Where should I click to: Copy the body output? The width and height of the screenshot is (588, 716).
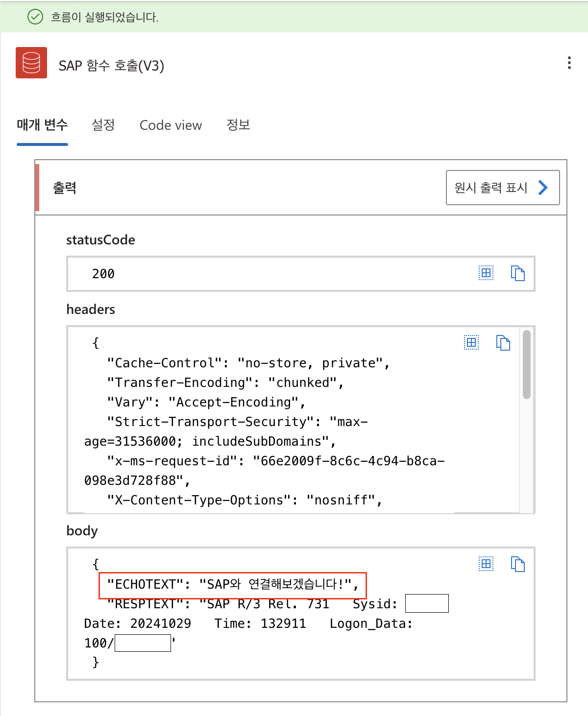pos(517,564)
